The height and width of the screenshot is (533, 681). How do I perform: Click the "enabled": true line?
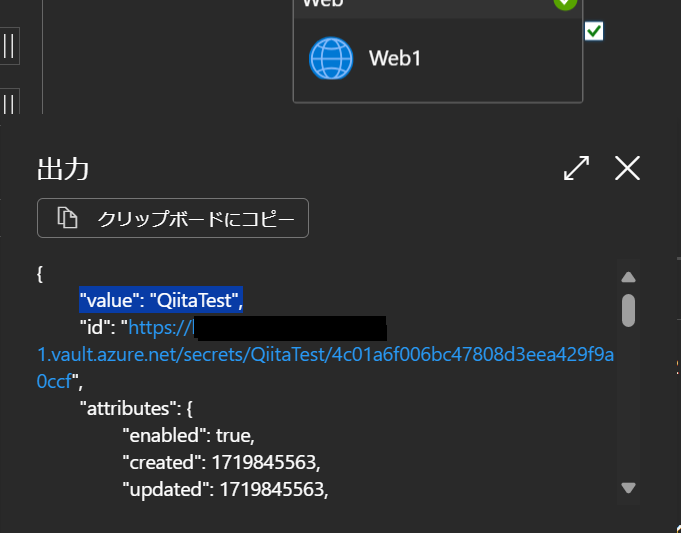click(188, 435)
